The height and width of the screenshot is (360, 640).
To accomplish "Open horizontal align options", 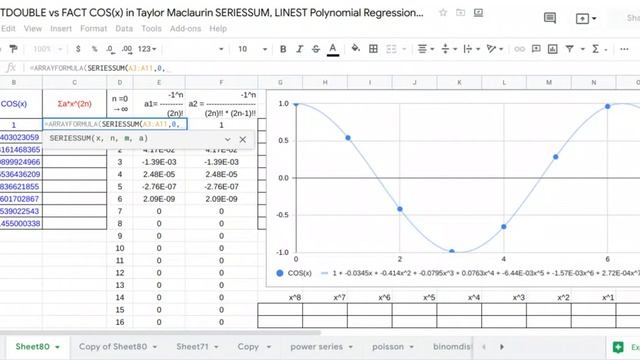I will (425, 49).
